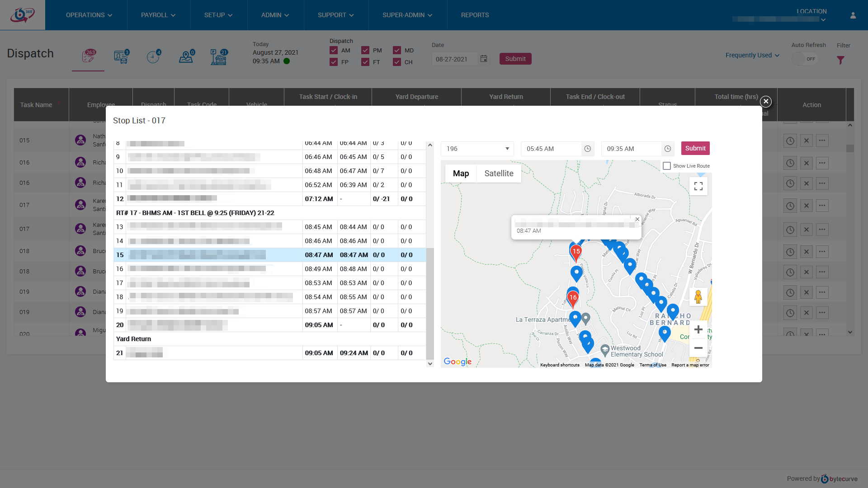This screenshot has height=488, width=868.
Task: Close the Stop List popup dialog
Action: [765, 102]
